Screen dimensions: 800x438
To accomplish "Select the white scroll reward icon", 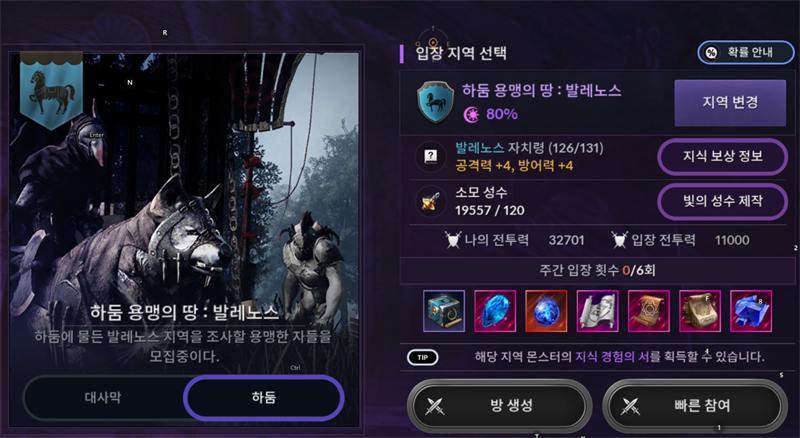I will point(597,311).
